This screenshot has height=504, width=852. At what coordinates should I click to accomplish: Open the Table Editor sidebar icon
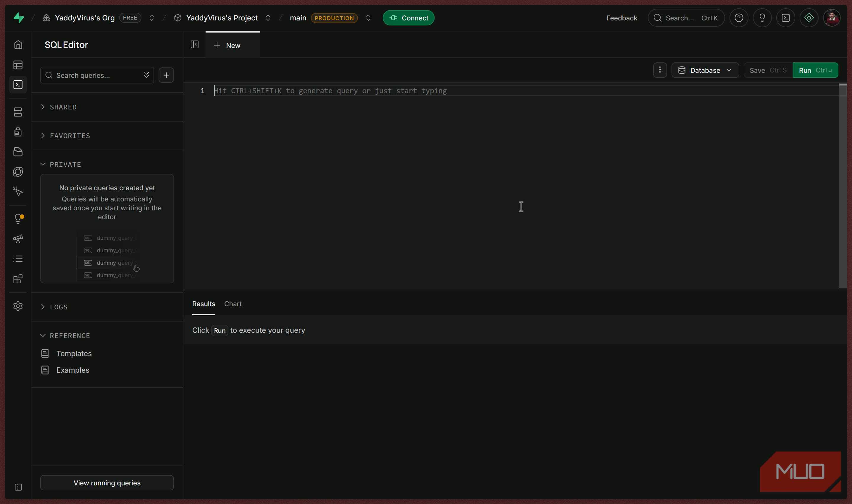pos(18,65)
